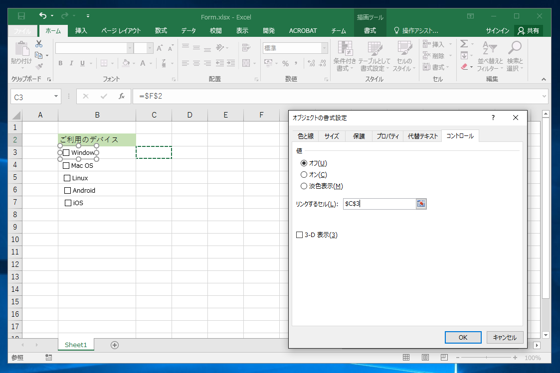Switch to the サイズ dialog tab
This screenshot has width=560, height=373.
tap(332, 136)
